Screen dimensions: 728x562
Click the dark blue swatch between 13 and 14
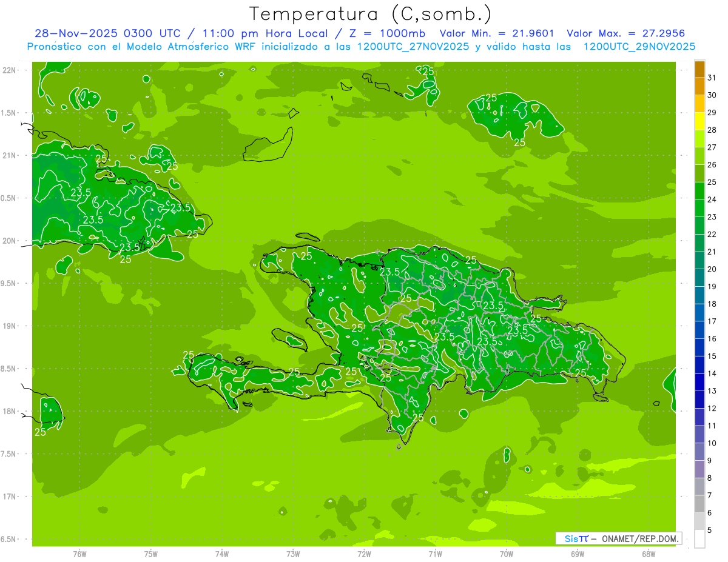pyautogui.click(x=699, y=382)
